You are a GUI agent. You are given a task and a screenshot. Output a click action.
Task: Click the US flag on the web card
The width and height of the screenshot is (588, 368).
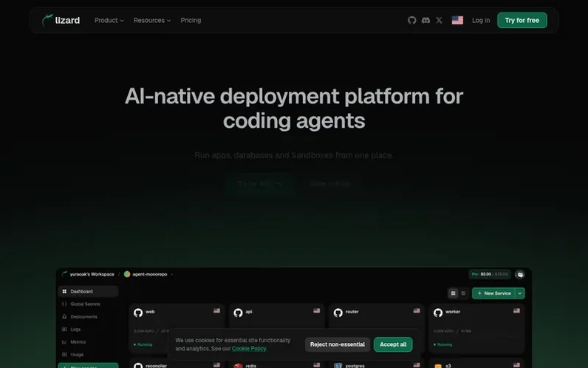click(216, 310)
